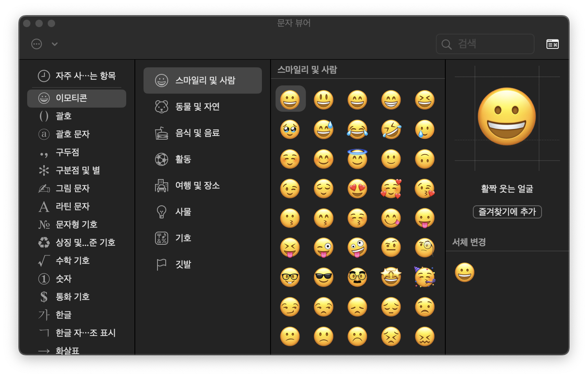Image resolution: width=588 pixels, height=377 pixels.
Task: Open 여행 및 장소 category
Action: tap(203, 186)
